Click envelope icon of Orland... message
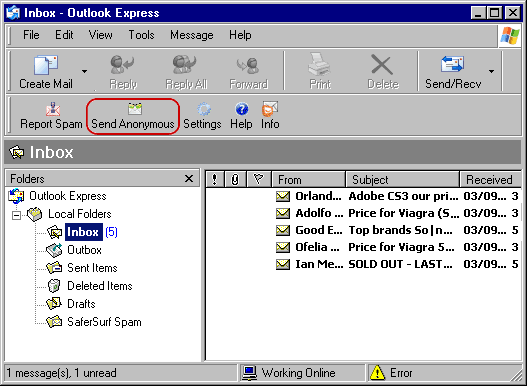Image resolution: width=527 pixels, height=386 pixels. (x=283, y=196)
